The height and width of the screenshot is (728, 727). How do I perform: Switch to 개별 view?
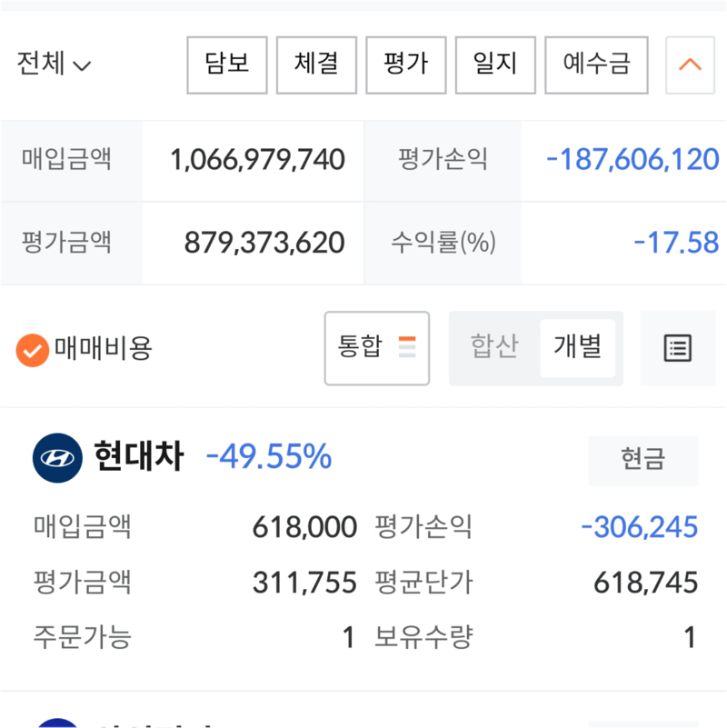pyautogui.click(x=578, y=347)
